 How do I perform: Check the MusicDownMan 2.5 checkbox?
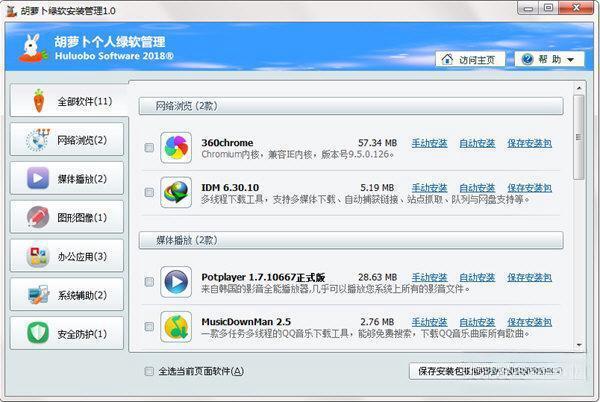tap(149, 327)
